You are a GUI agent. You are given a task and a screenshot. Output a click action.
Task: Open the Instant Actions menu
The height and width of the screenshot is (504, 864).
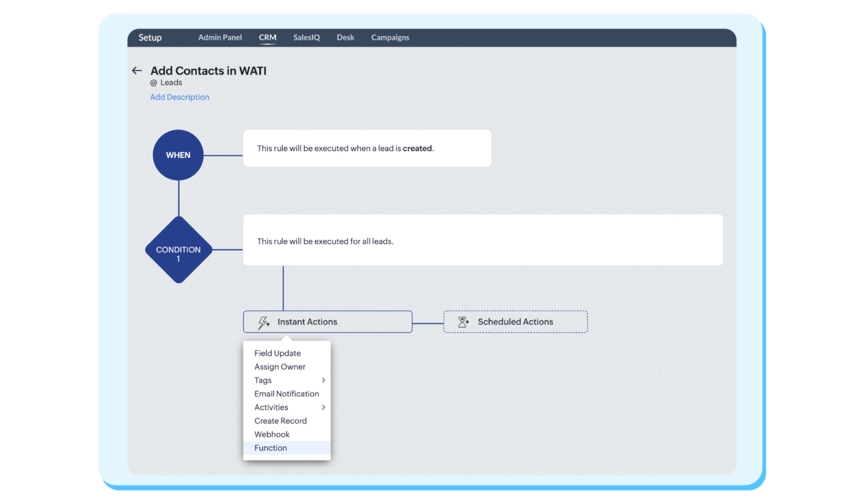327,321
